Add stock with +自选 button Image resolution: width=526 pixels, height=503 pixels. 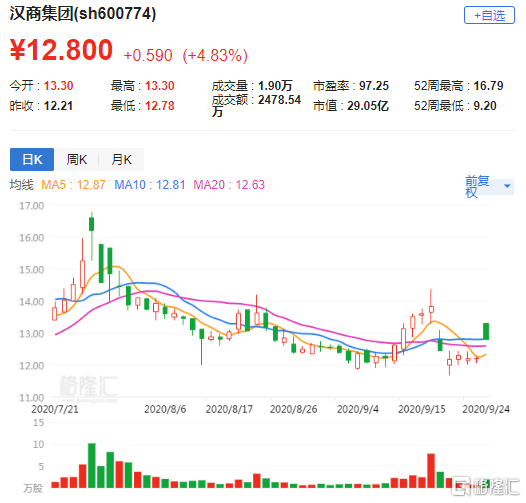click(489, 15)
